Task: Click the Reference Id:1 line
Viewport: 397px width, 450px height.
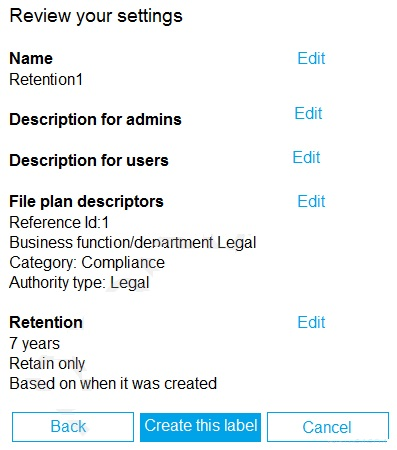Action: (59, 222)
